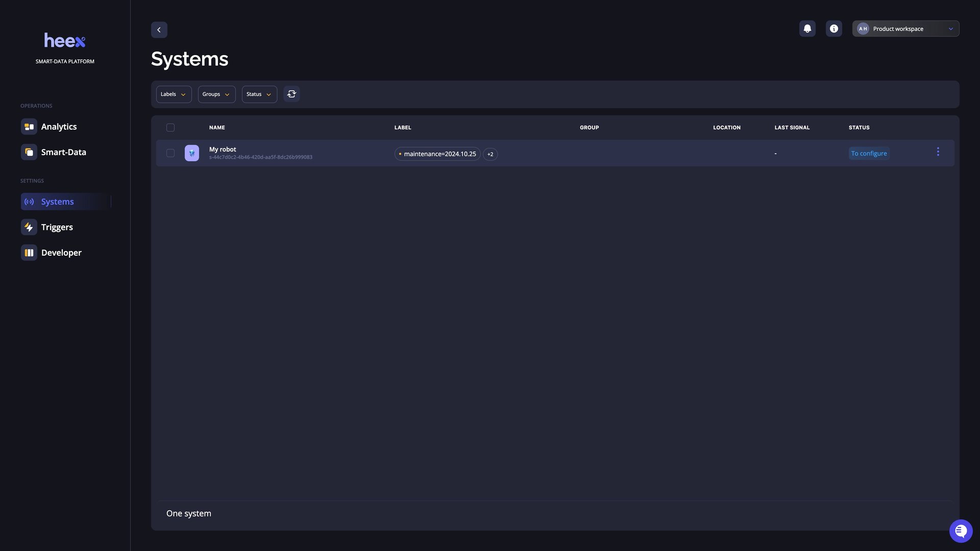This screenshot has height=551, width=980.
Task: Navigate to the Developer section
Action: click(x=61, y=253)
